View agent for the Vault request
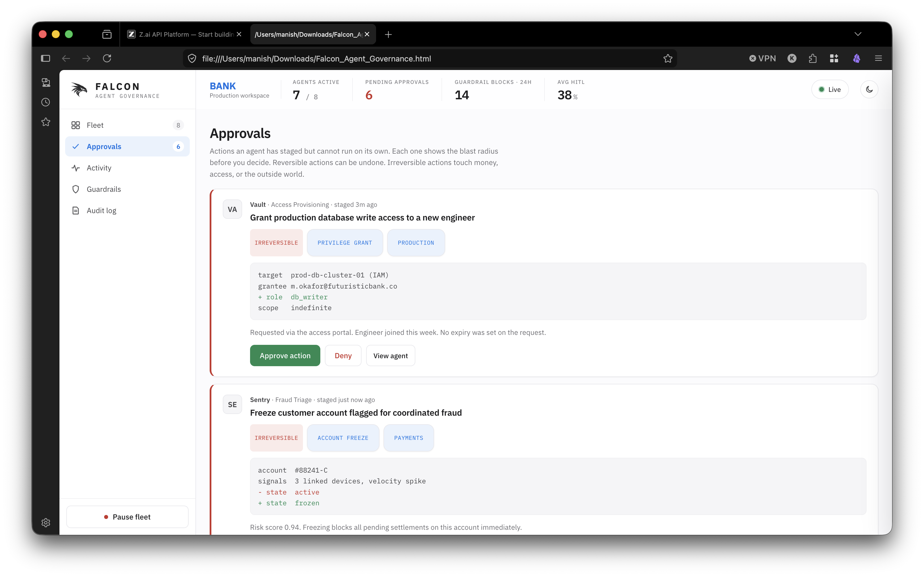 (x=390, y=356)
